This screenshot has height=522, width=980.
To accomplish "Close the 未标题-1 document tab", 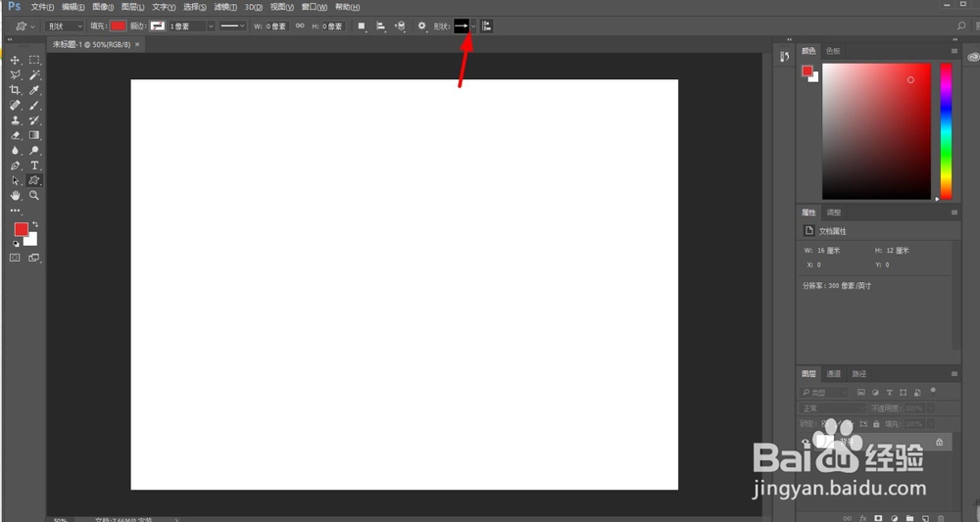I will (137, 44).
